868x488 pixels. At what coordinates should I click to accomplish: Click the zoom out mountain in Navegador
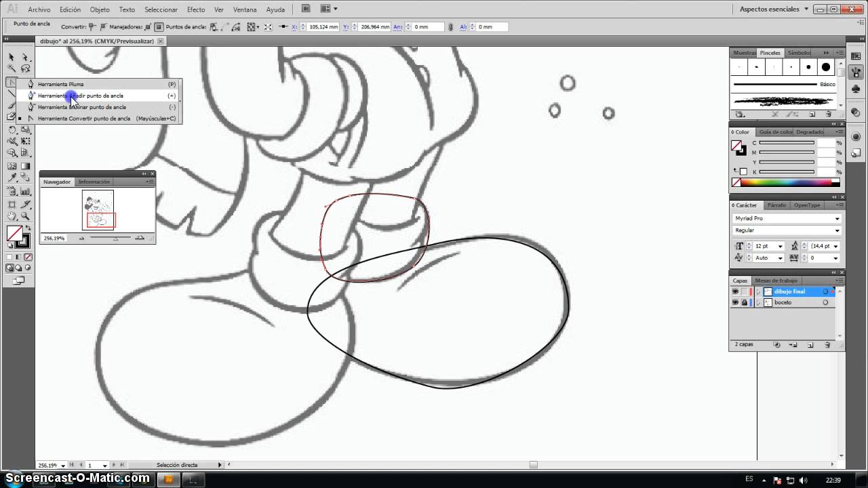click(82, 238)
